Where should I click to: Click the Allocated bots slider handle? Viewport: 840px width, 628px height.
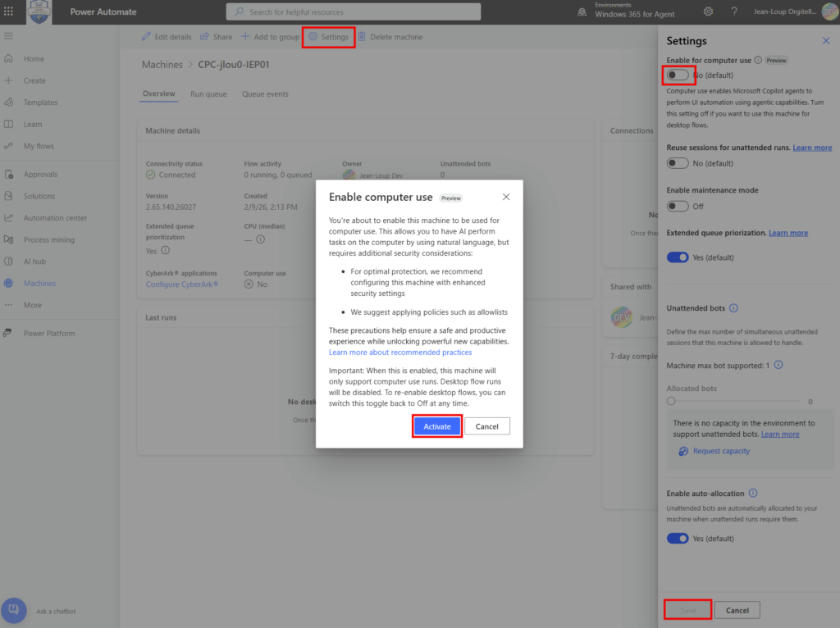671,402
